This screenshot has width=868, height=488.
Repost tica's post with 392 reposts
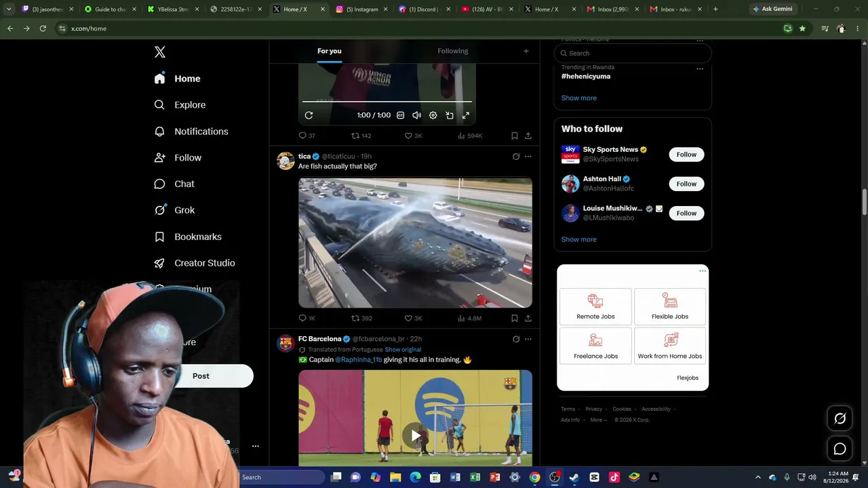click(361, 318)
